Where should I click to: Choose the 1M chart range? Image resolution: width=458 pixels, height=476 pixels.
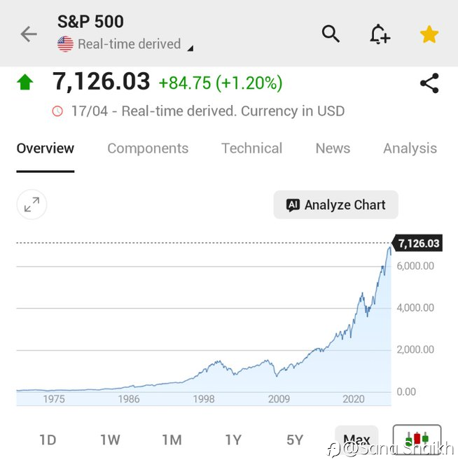point(172,440)
